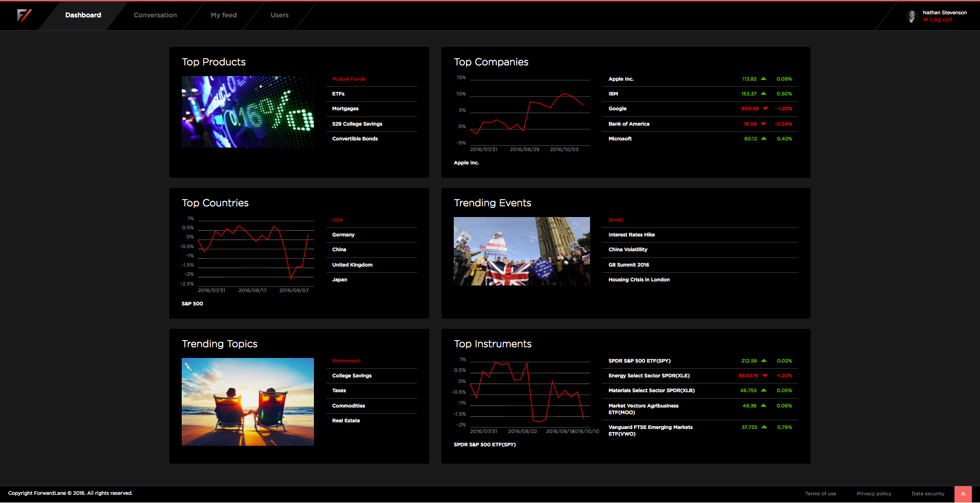The image size is (980, 503).
Task: Open Terms of use link
Action: tap(821, 494)
